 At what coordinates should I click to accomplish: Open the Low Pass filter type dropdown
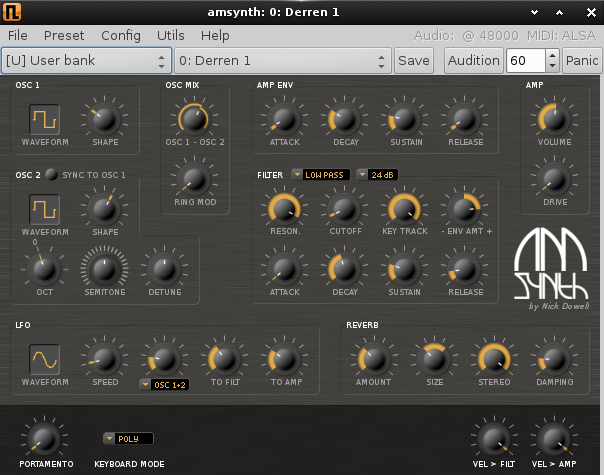point(321,175)
